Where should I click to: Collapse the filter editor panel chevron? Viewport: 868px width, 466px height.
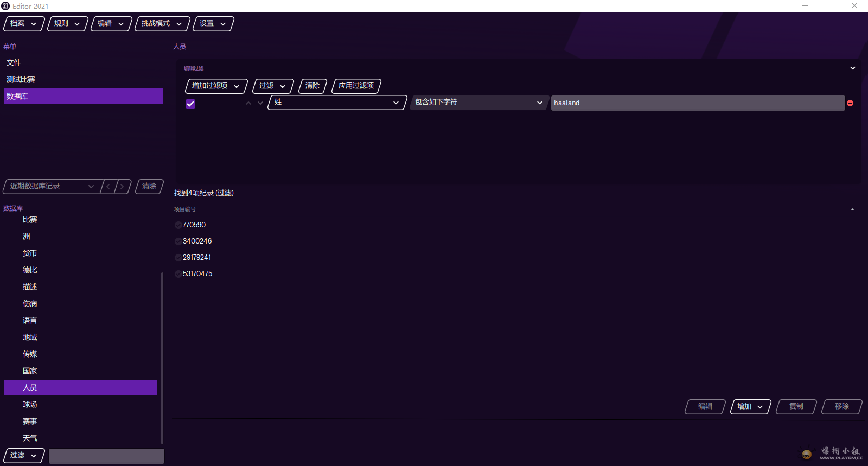pos(852,68)
